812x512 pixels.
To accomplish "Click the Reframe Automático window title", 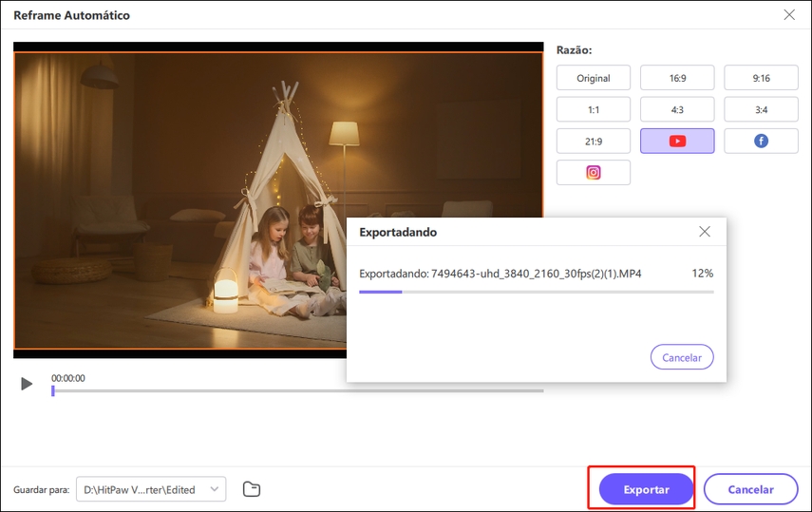I will 71,15.
